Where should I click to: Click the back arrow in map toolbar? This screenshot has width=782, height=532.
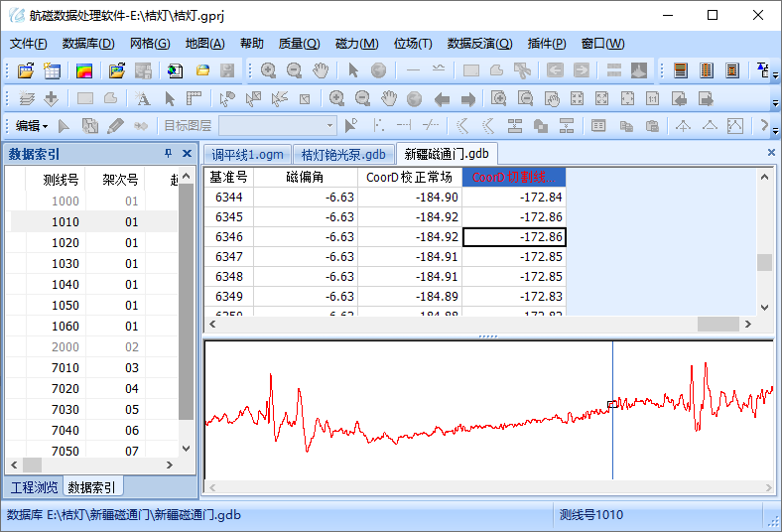click(x=442, y=98)
